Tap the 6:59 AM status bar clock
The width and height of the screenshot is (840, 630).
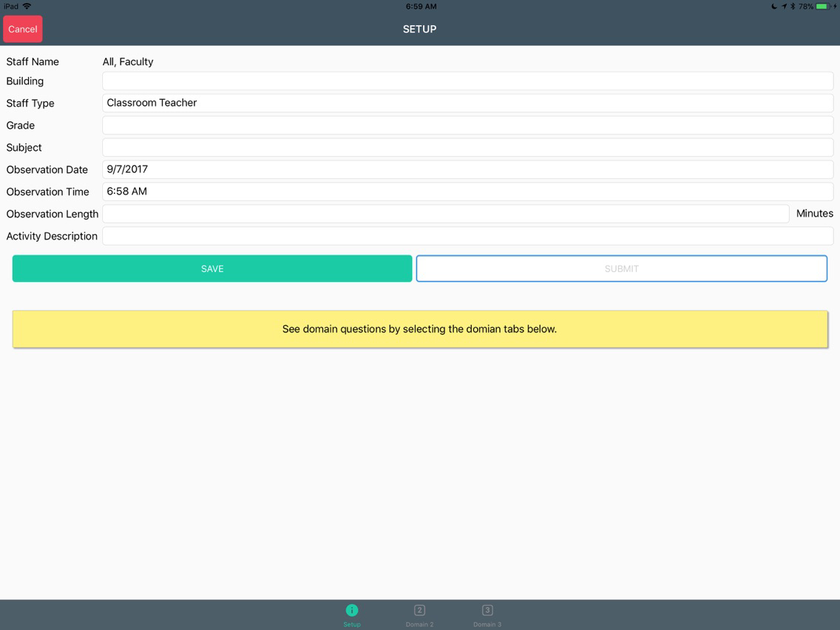point(421,7)
